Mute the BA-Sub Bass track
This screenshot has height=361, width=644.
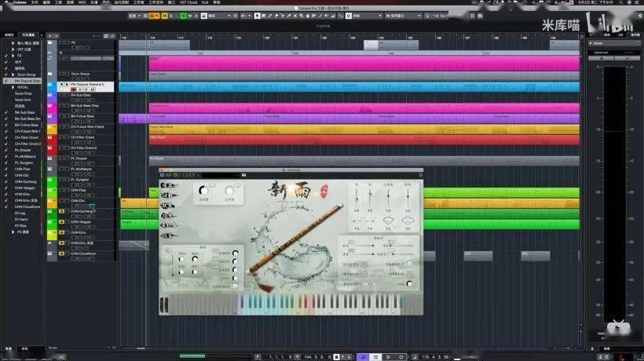click(x=61, y=95)
